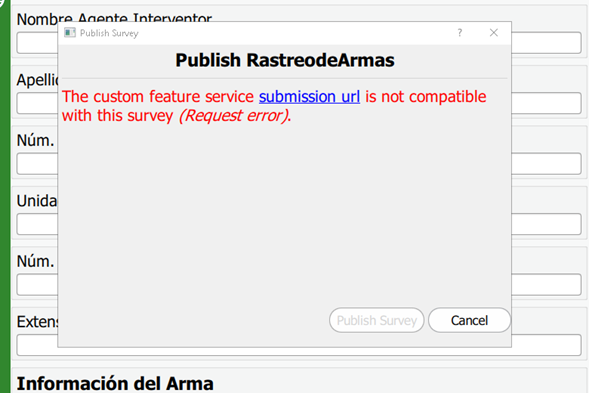Image resolution: width=589 pixels, height=393 pixels.
Task: Open the submission url link
Action: tap(309, 97)
